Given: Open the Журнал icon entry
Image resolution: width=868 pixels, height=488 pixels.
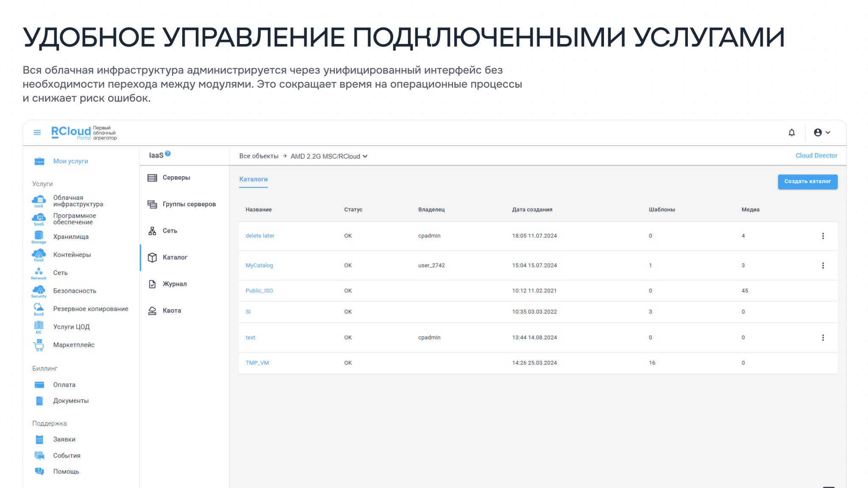Looking at the screenshot, I should 152,284.
